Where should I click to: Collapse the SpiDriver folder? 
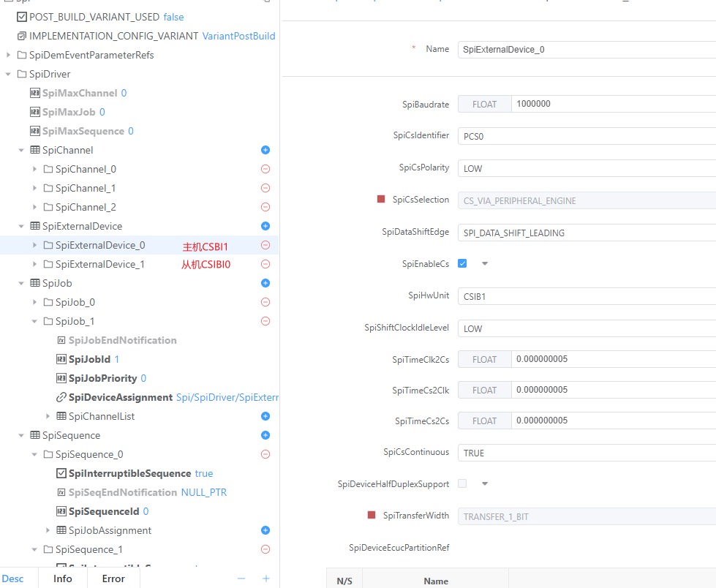coord(8,74)
